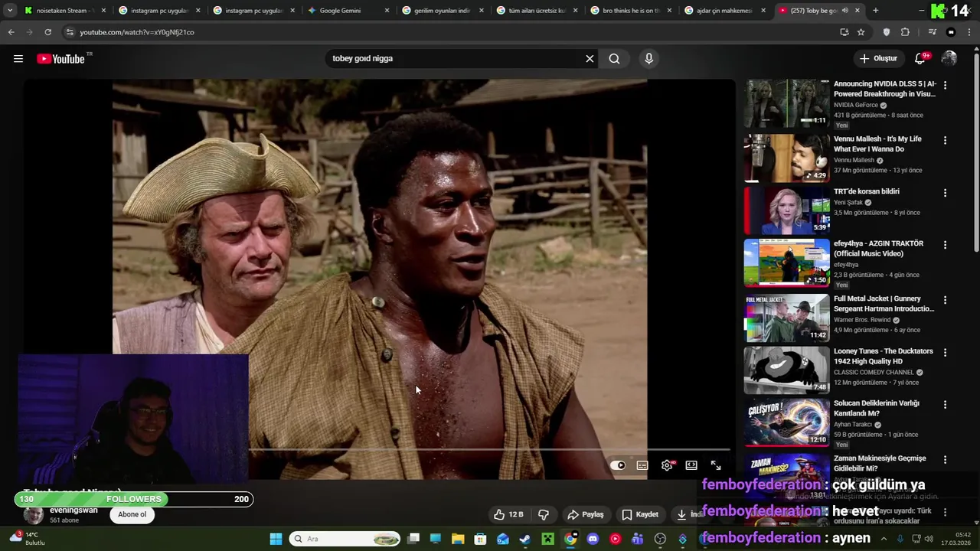Open the Minecraft creeper taskbar icon

(x=547, y=539)
